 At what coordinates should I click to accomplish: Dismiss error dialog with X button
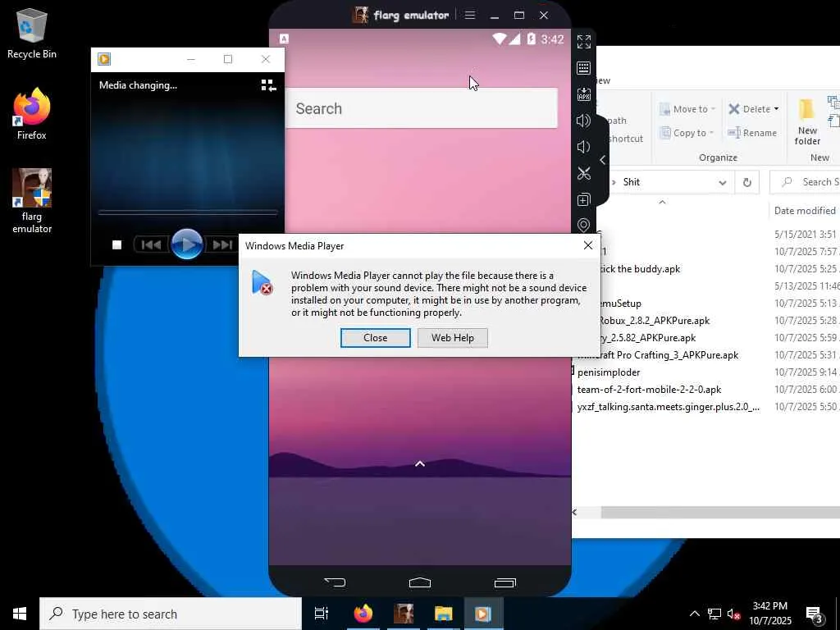[x=587, y=245]
